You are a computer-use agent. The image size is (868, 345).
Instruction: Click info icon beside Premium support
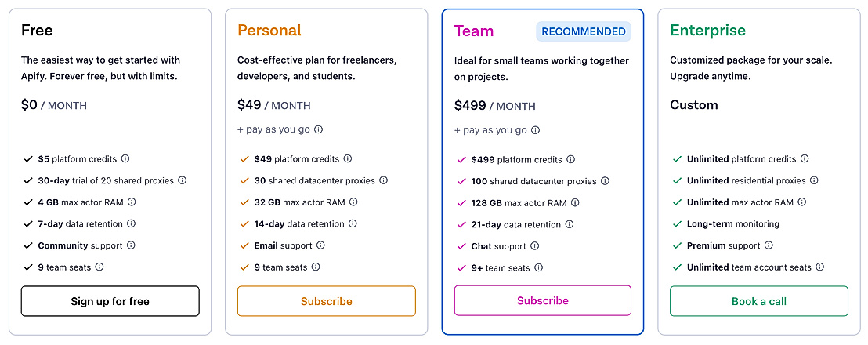(769, 245)
